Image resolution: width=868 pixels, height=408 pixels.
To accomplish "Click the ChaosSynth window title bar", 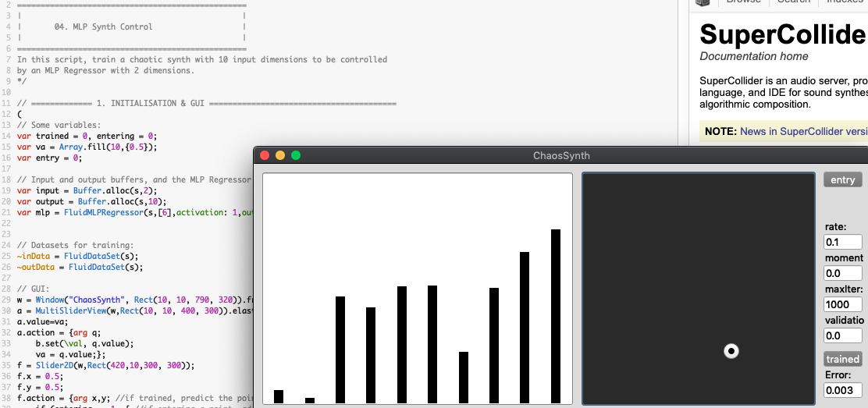I will pyautogui.click(x=561, y=155).
